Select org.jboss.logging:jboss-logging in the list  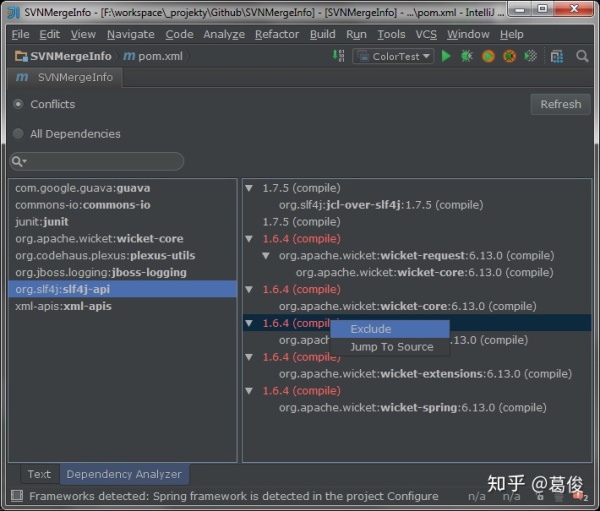[122, 272]
